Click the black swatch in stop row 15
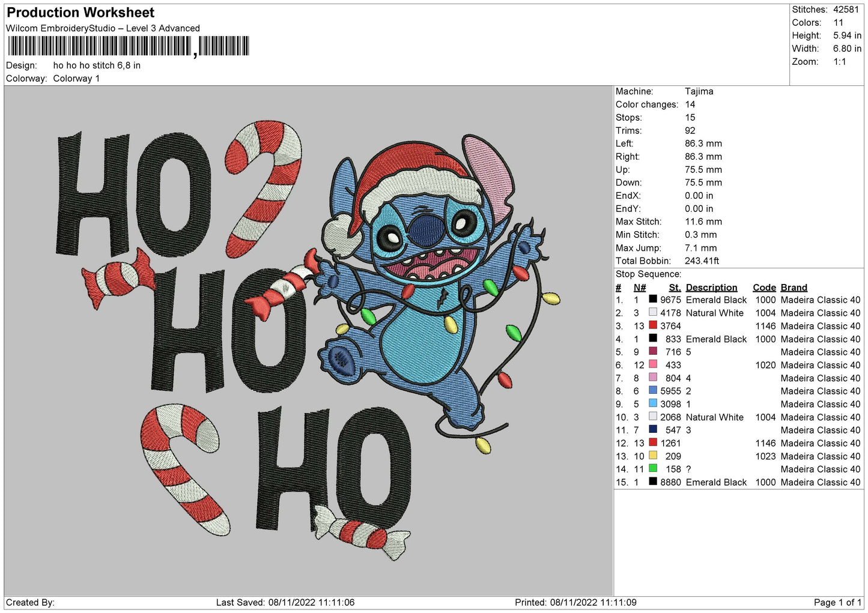Screen dimensions: 868x613 tap(653, 482)
